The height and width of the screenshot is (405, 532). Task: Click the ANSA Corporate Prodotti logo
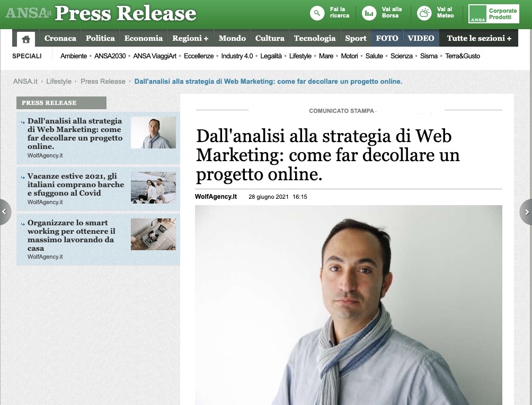click(x=494, y=14)
